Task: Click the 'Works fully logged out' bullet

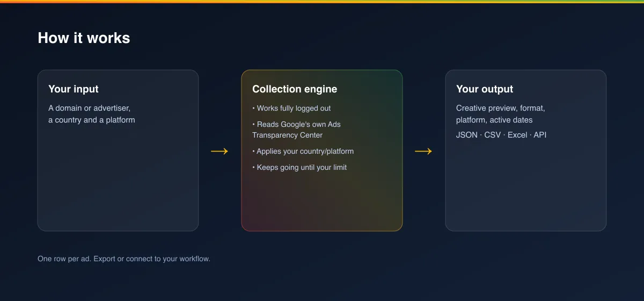Action: pyautogui.click(x=291, y=108)
